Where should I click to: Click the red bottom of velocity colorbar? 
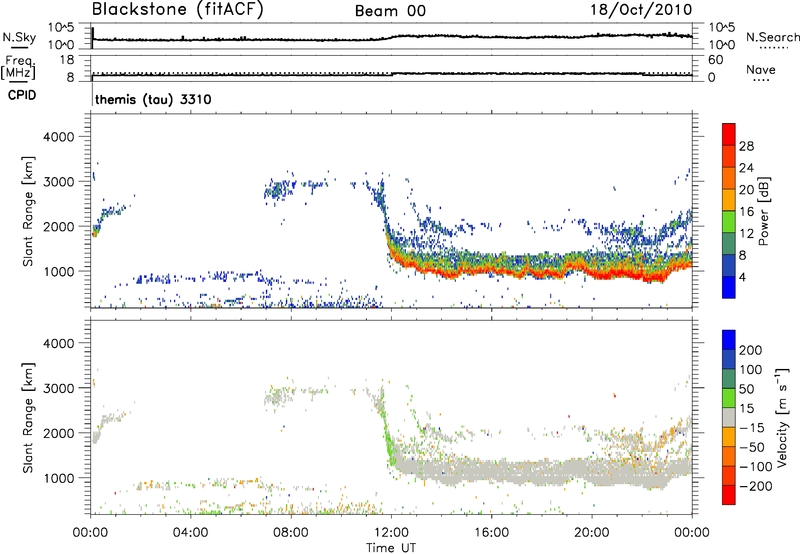[729, 495]
